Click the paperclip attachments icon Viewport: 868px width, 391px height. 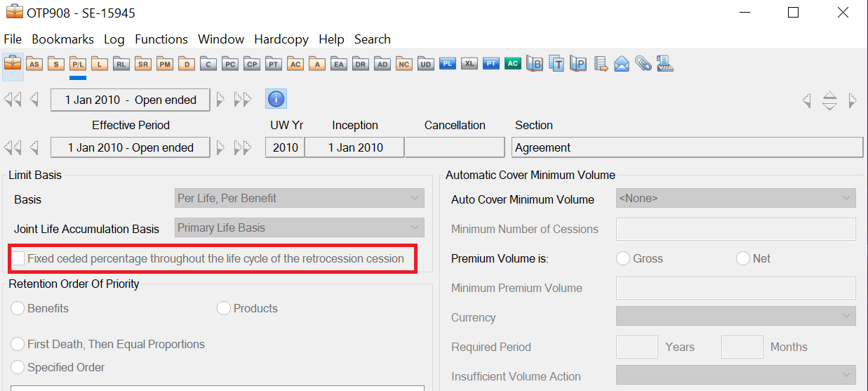643,64
